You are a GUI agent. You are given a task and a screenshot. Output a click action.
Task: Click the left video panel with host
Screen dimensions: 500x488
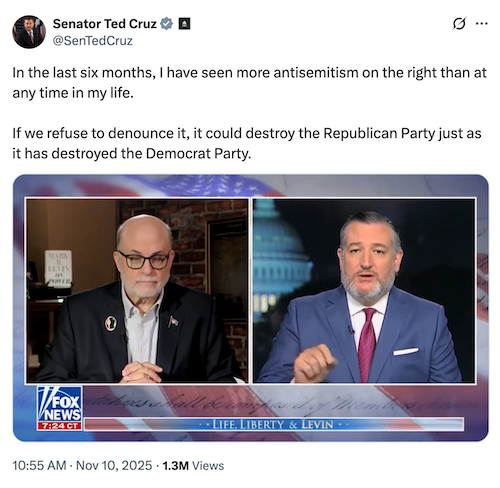click(x=137, y=291)
